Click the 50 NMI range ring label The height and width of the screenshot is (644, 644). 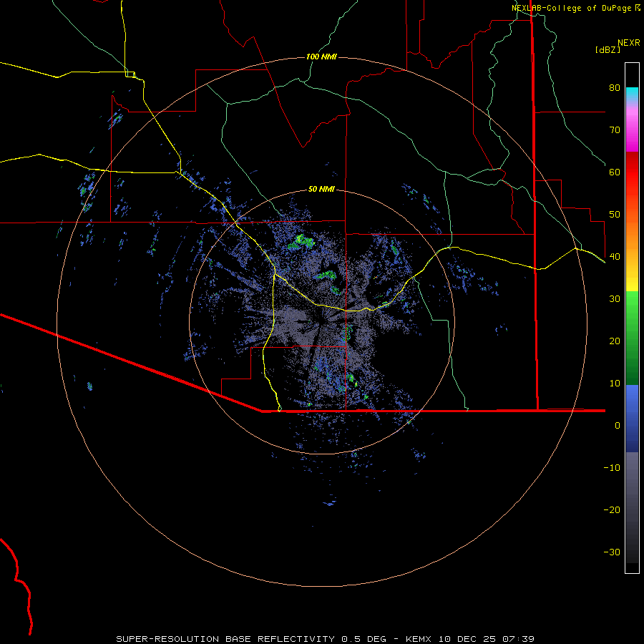[x=321, y=189]
